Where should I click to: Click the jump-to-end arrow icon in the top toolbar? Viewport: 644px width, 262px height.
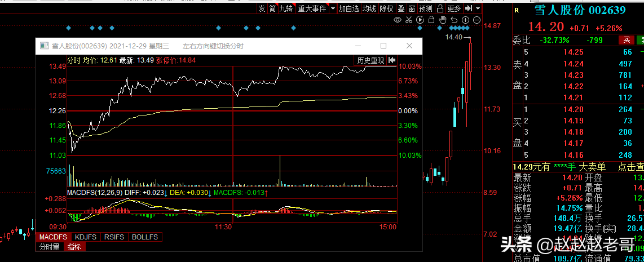pos(468,8)
